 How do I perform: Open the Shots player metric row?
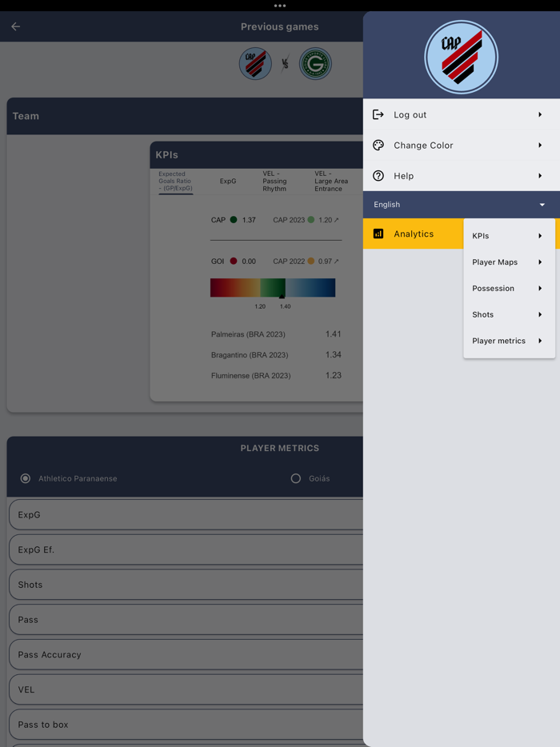(186, 585)
